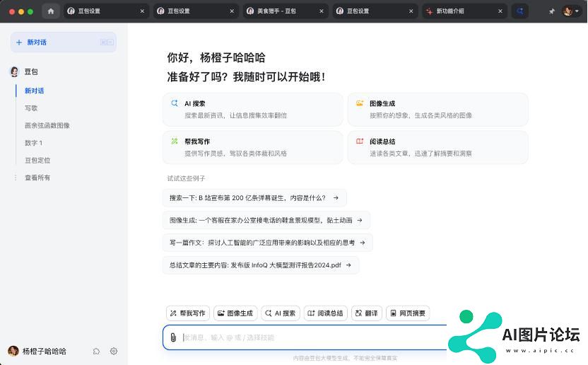Select 新对话 in the sidebar list
The height and width of the screenshot is (365, 588).
[x=35, y=91]
